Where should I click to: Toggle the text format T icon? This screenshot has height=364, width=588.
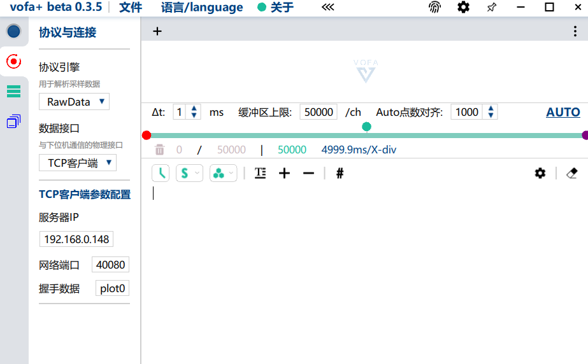260,173
